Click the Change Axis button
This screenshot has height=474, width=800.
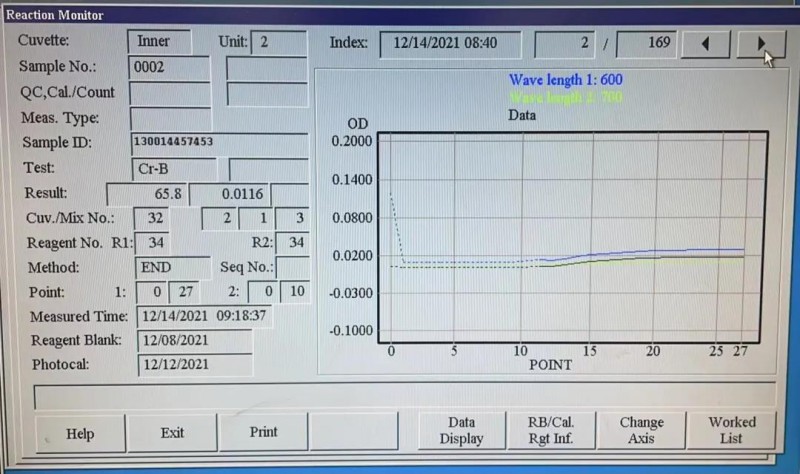[641, 430]
